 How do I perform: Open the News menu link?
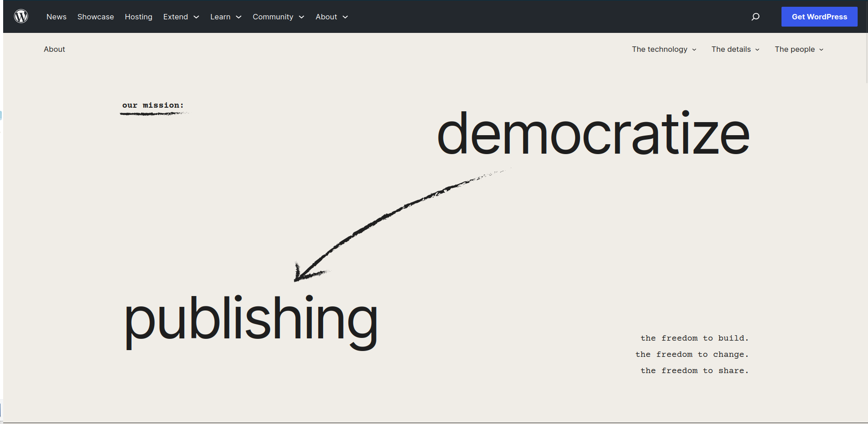(x=56, y=17)
